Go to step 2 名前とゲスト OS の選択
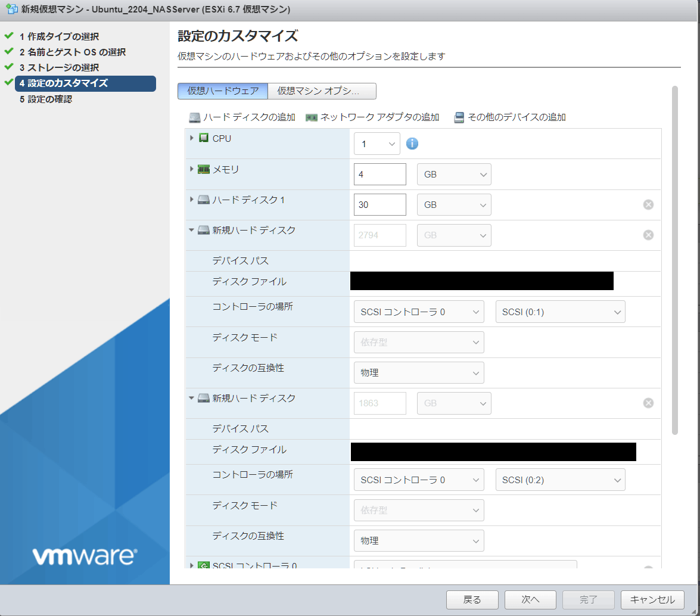Image resolution: width=700 pixels, height=616 pixels. tap(72, 52)
